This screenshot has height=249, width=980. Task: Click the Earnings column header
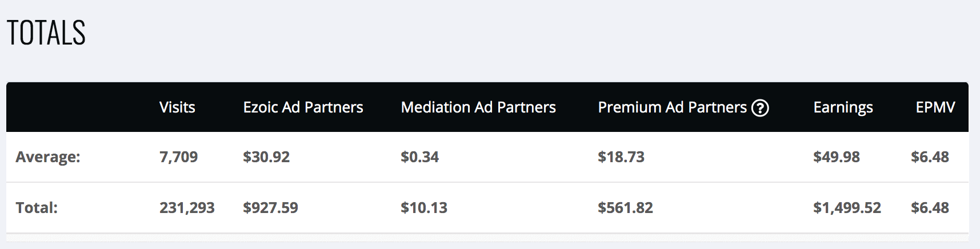coord(843,108)
